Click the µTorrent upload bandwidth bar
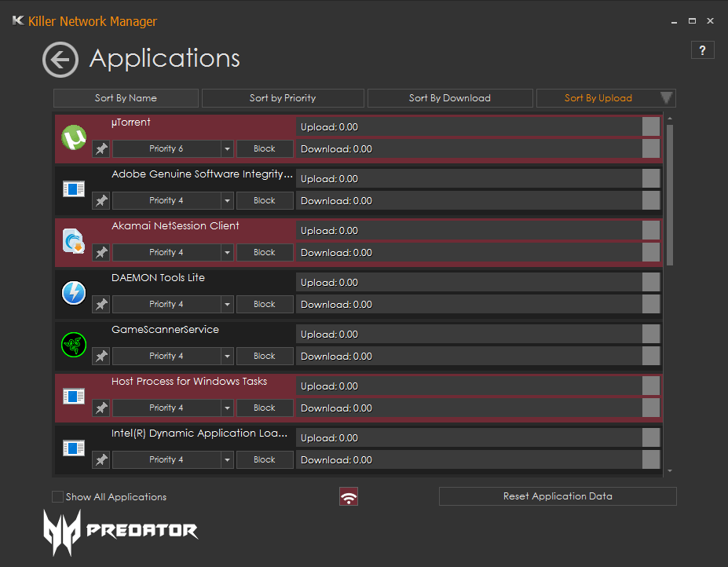Image resolution: width=728 pixels, height=567 pixels. click(469, 127)
